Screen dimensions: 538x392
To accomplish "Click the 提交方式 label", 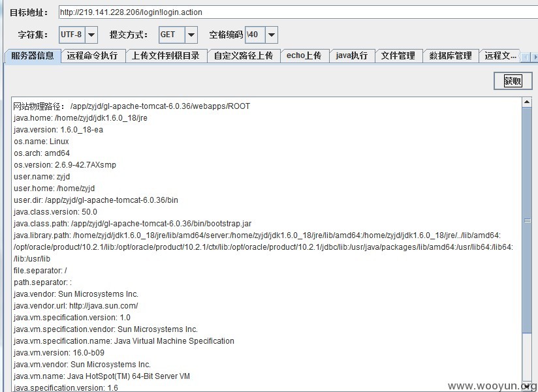I will 129,35.
